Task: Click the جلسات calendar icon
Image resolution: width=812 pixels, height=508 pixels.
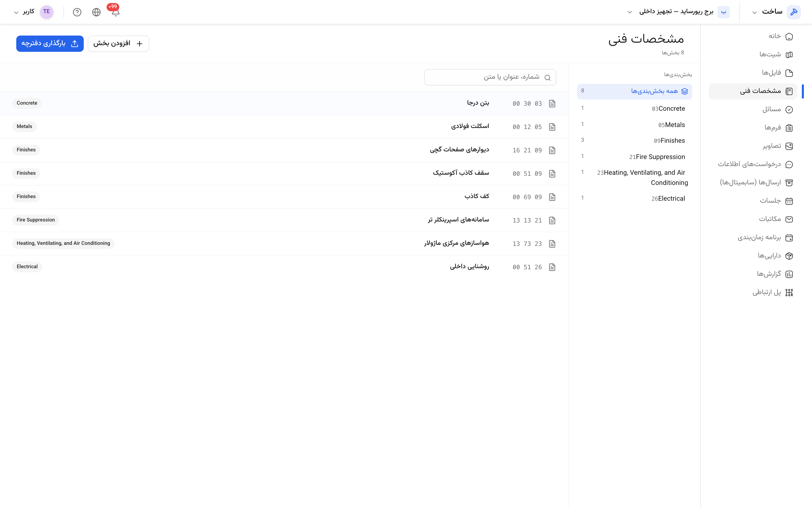Action: [789, 201]
